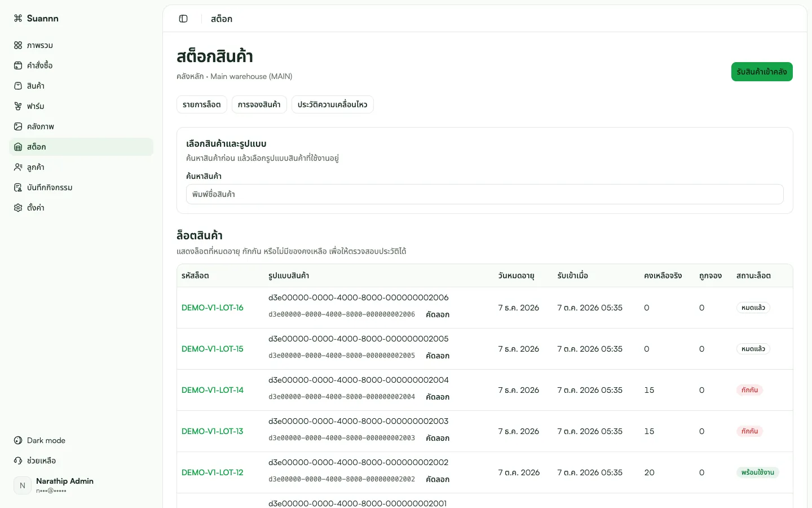Screen dimensions: 812x508
Task: Open the ลูกค้า customers icon
Action: tap(18, 167)
